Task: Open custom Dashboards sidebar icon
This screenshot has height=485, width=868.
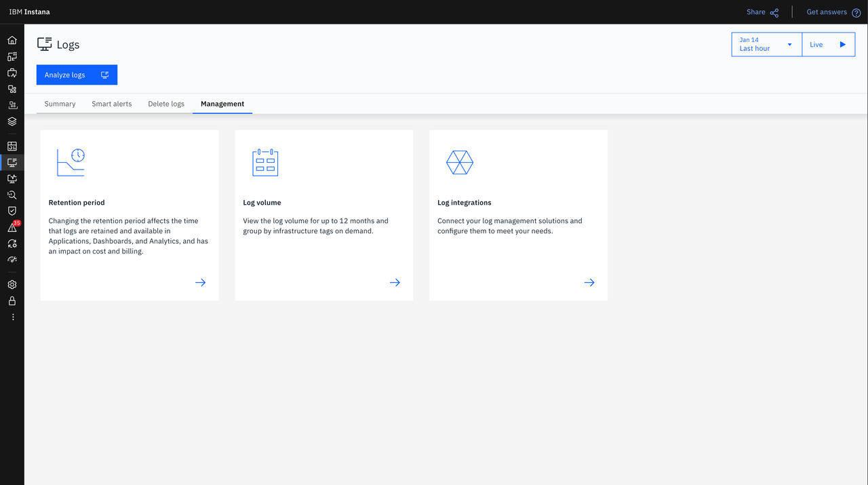Action: click(x=12, y=146)
